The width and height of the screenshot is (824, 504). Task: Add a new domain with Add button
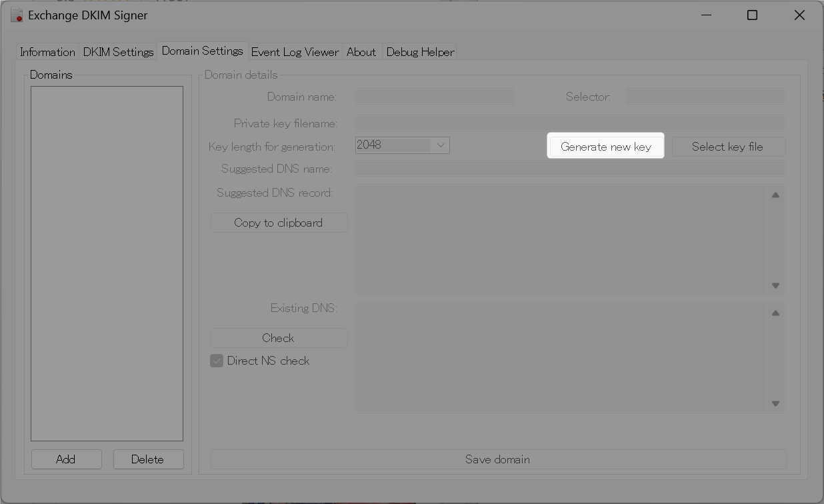tap(66, 459)
